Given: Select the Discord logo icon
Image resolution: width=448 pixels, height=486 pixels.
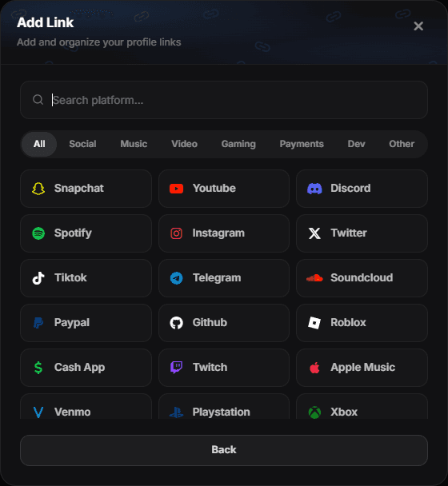Looking at the screenshot, I should coord(314,189).
